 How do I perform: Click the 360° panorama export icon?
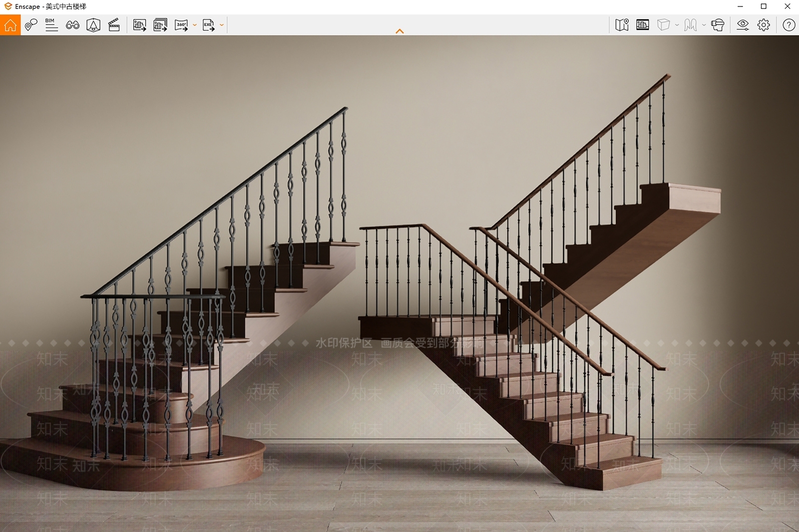181,25
